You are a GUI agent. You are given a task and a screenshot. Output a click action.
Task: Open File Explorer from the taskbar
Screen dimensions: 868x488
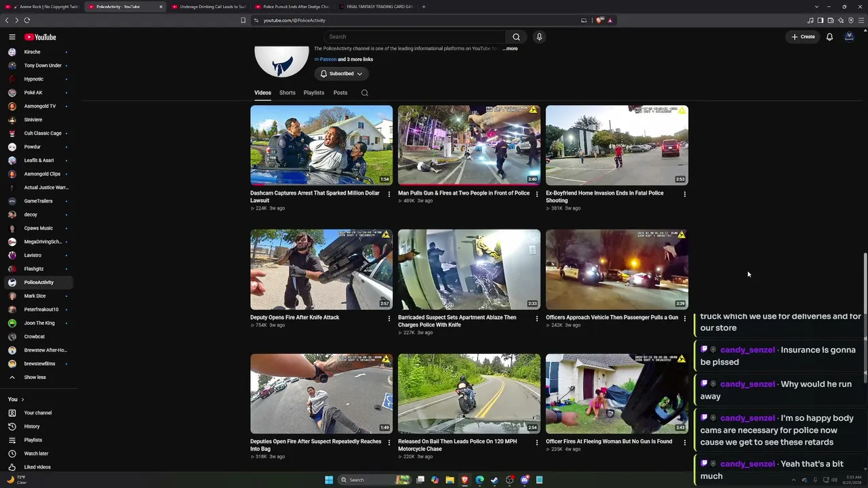[x=450, y=480]
